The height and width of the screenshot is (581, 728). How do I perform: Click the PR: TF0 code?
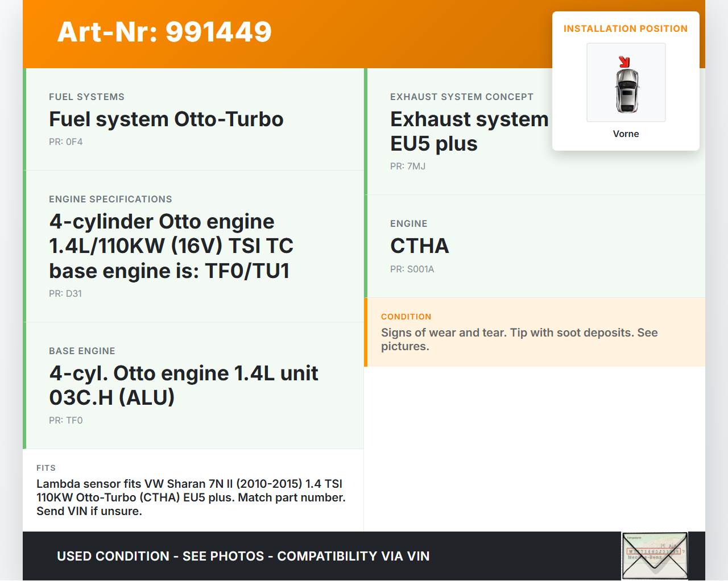tap(66, 420)
